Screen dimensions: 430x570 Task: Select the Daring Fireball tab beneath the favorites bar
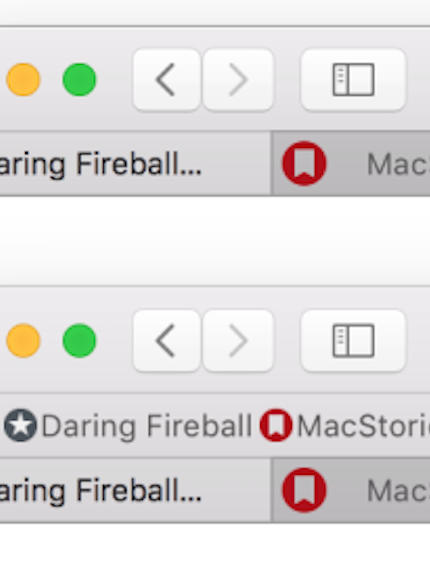point(135,490)
